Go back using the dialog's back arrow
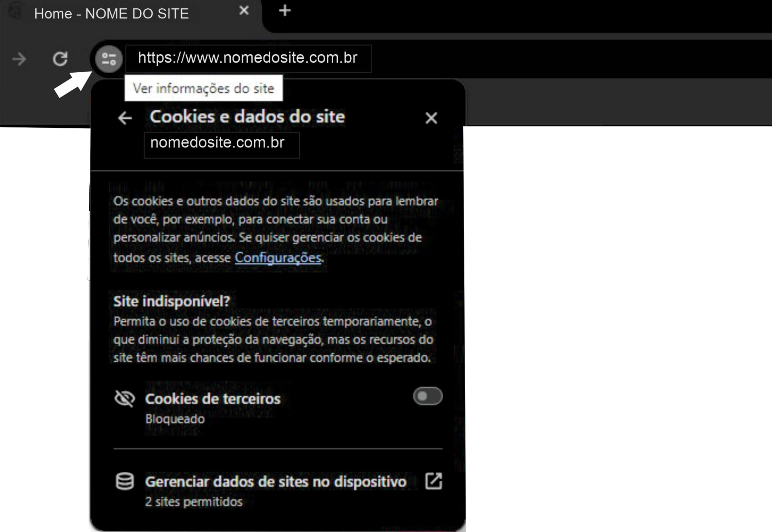 124,118
